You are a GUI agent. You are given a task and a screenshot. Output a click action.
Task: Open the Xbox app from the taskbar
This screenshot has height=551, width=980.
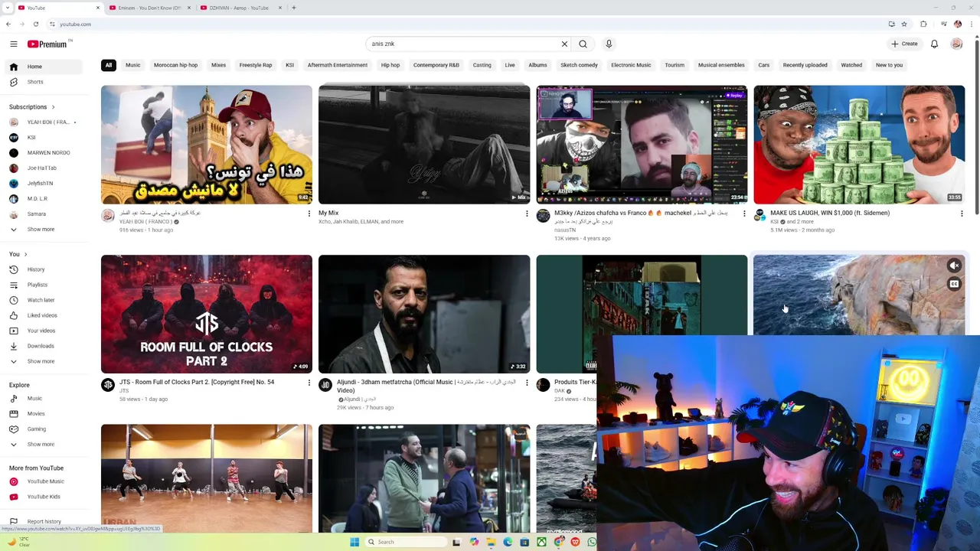click(541, 542)
